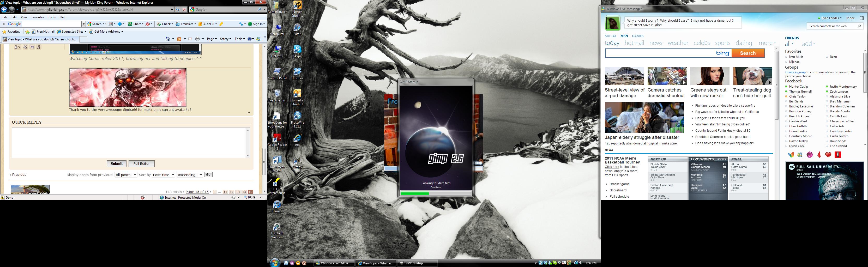The image size is (868, 267).
Task: Click the RSS feeds icon in IE
Action: (x=179, y=39)
